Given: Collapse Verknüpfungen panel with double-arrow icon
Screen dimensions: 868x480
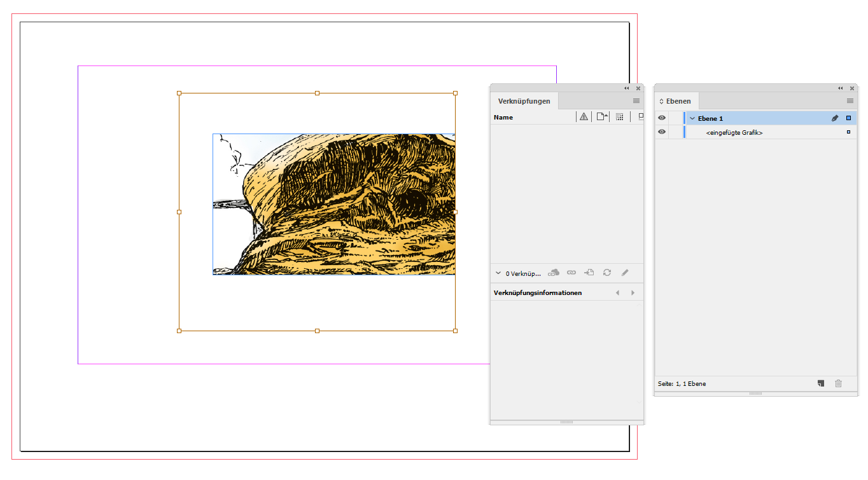Looking at the screenshot, I should pyautogui.click(x=627, y=88).
